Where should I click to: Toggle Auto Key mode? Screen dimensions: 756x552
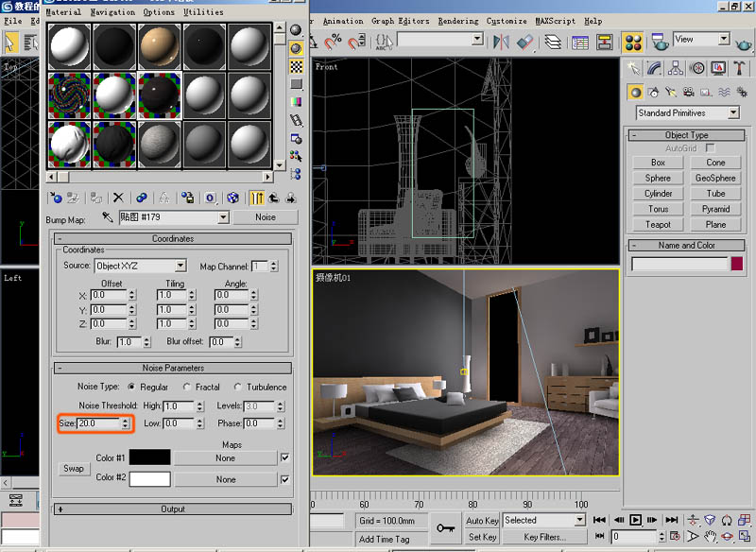click(482, 520)
